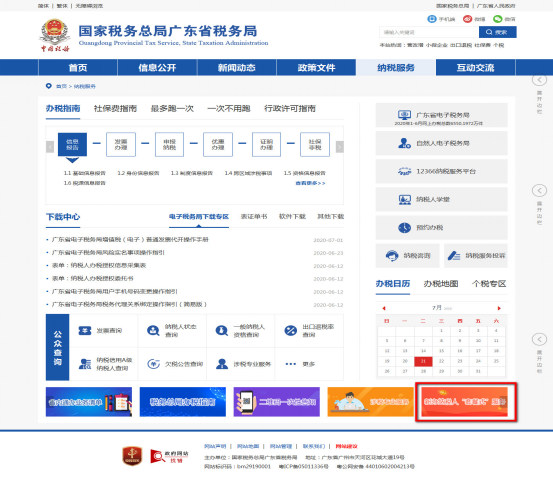Click the blue search button
553x481 pixels.
tap(498, 32)
